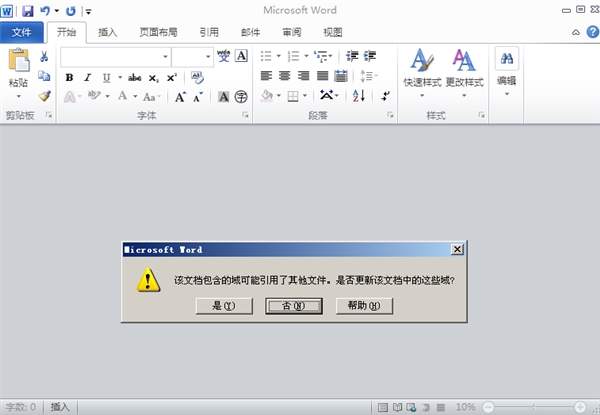The width and height of the screenshot is (600, 415).
Task: Switch to the Review (审阅) tab
Action: [292, 33]
